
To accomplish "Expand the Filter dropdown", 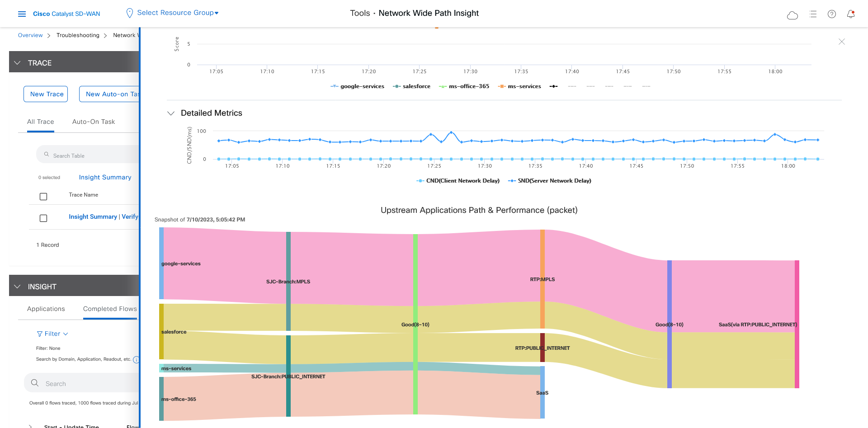I will (x=52, y=334).
